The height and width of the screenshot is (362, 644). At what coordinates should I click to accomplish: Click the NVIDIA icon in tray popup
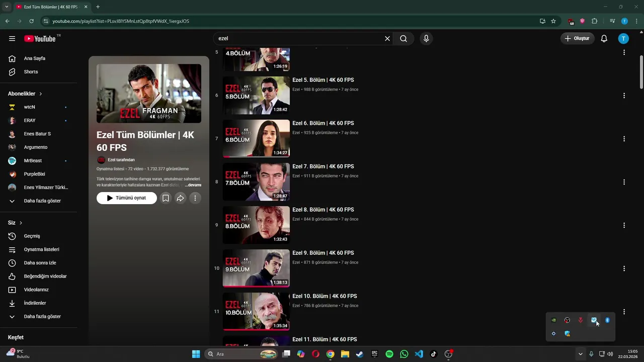tap(553, 320)
